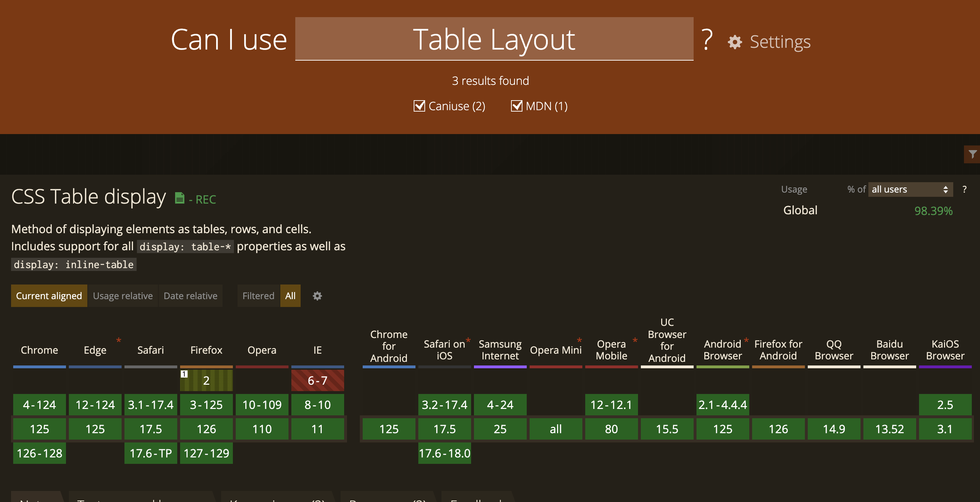This screenshot has height=502, width=980.
Task: Select Safari on iOS 3.2-17.4 cell
Action: pos(444,405)
